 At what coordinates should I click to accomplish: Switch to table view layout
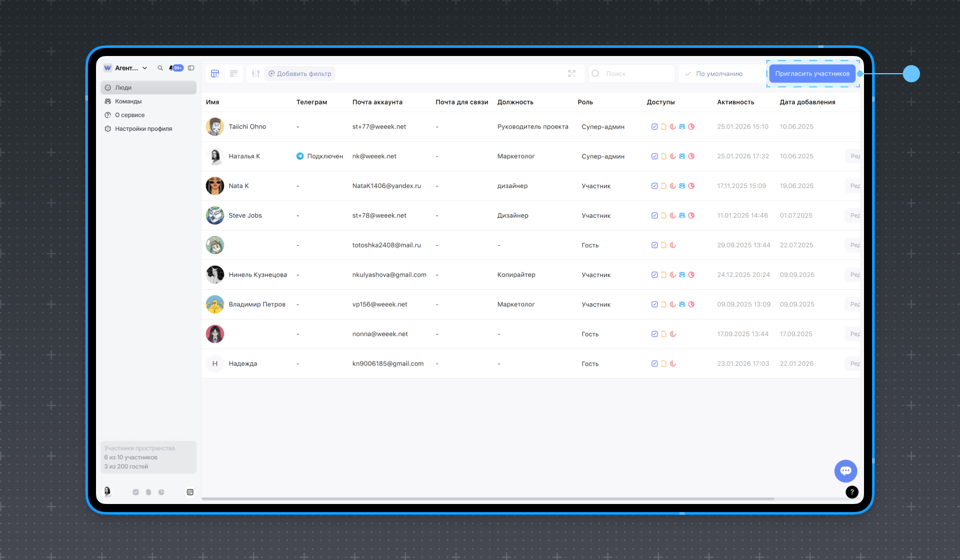215,74
